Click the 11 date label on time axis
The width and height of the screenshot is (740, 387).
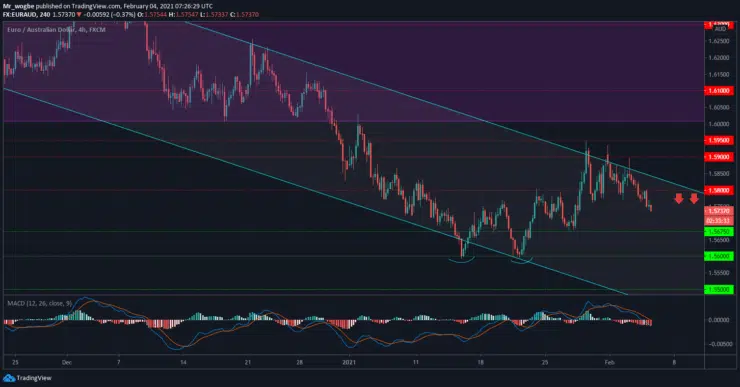pos(416,362)
